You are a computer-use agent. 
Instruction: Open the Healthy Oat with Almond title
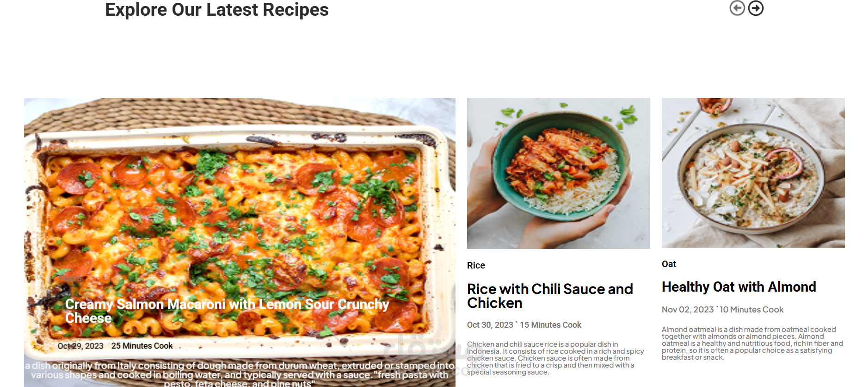coord(739,287)
